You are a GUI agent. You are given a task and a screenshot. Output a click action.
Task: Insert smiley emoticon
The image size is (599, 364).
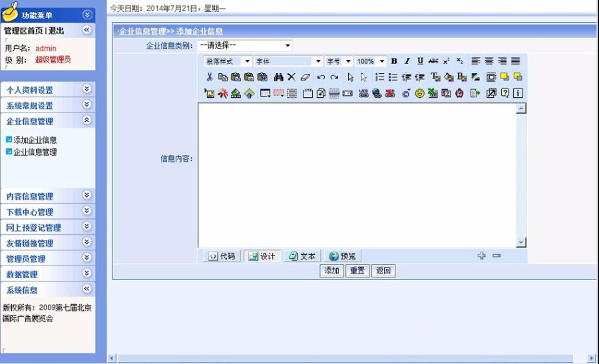pyautogui.click(x=419, y=93)
